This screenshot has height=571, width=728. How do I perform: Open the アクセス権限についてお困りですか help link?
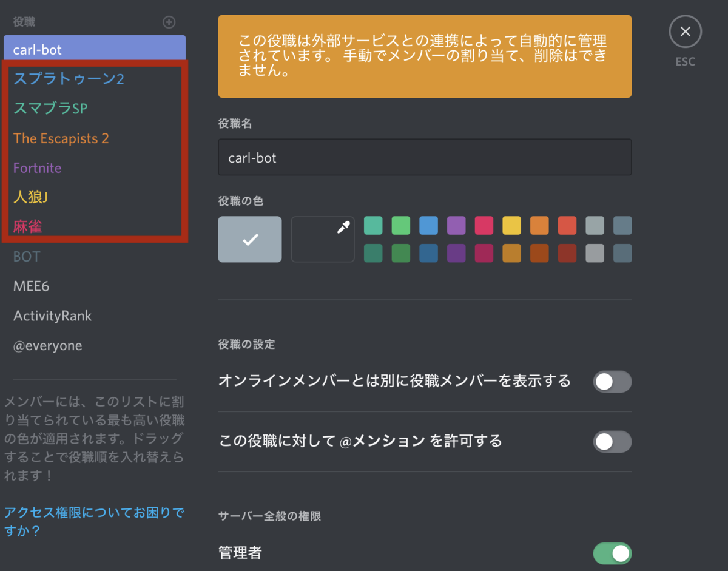pos(94,522)
